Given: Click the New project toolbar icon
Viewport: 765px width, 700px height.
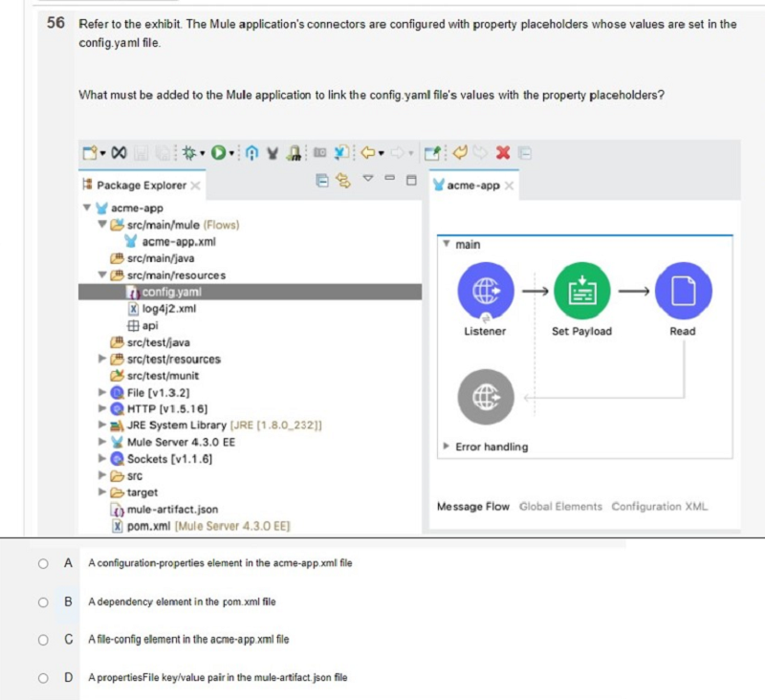Looking at the screenshot, I should click(90, 153).
